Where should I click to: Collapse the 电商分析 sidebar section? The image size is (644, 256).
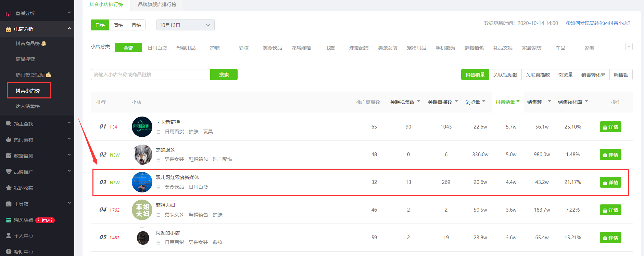[x=69, y=28]
